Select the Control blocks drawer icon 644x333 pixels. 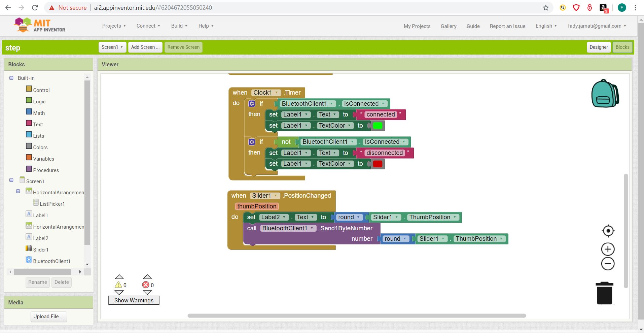29,89
